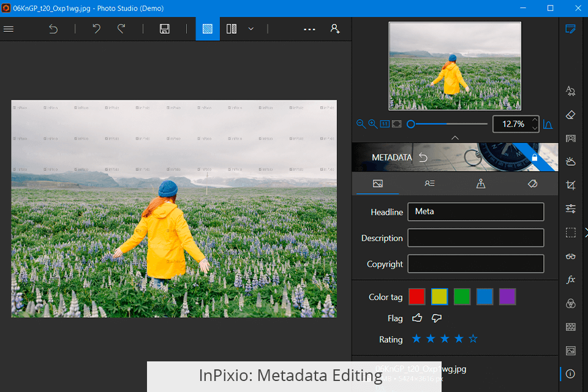Open the fx effects panel

tap(571, 279)
